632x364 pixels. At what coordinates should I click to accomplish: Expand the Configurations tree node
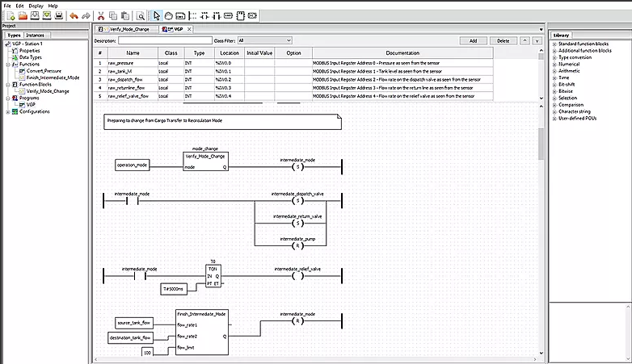coord(8,111)
